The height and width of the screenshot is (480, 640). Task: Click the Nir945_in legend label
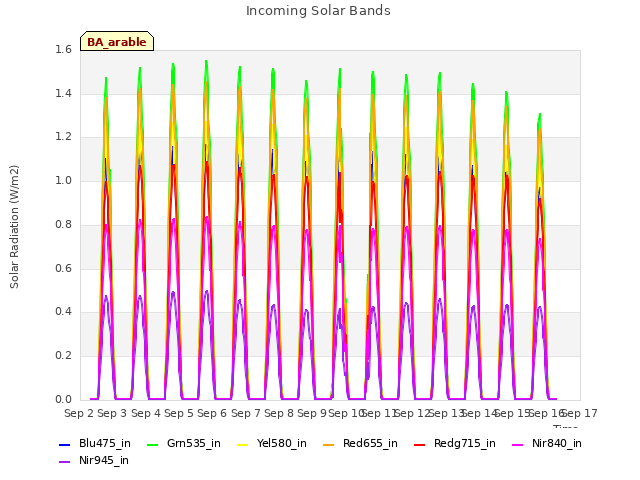tap(104, 460)
